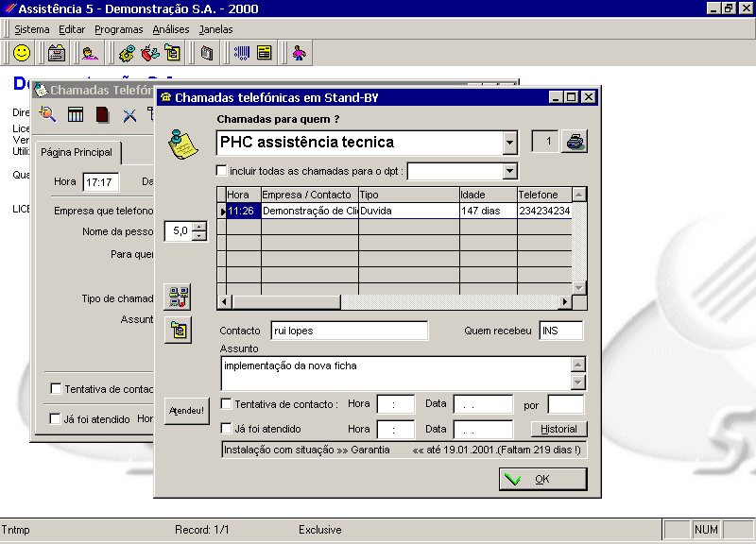Click the Hora field showing 17:17
The height and width of the screenshot is (544, 756).
pos(101,182)
